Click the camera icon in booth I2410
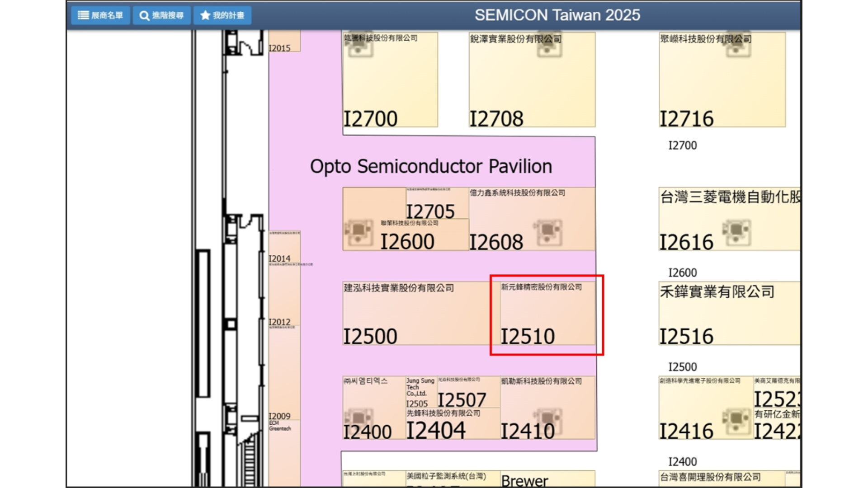The height and width of the screenshot is (488, 868). coord(547,421)
